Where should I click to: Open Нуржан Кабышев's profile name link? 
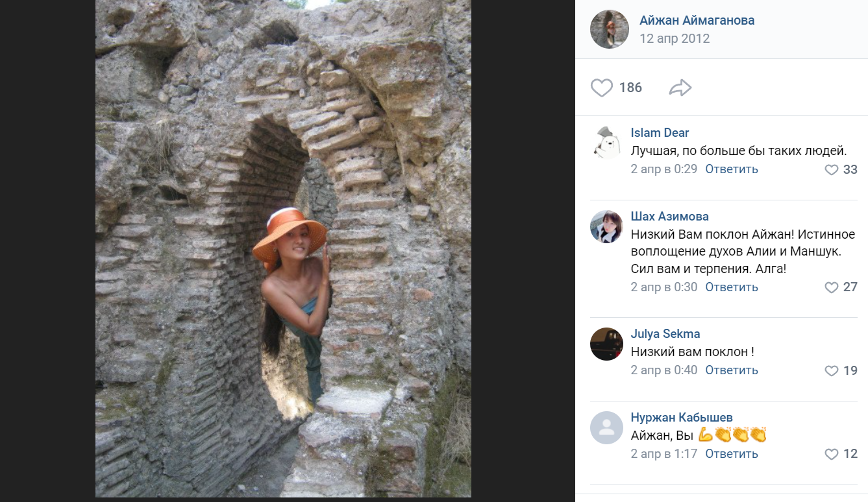pyautogui.click(x=682, y=417)
